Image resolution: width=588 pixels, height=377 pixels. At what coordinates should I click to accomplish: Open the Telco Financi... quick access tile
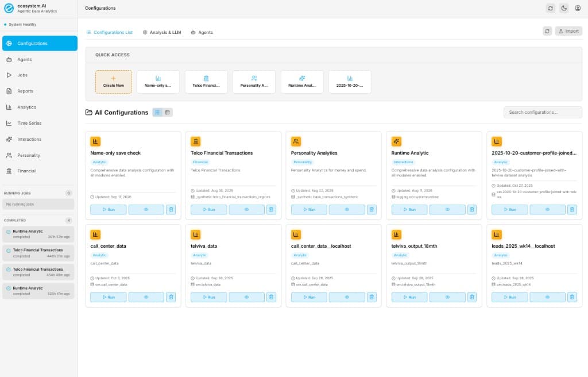click(x=206, y=82)
